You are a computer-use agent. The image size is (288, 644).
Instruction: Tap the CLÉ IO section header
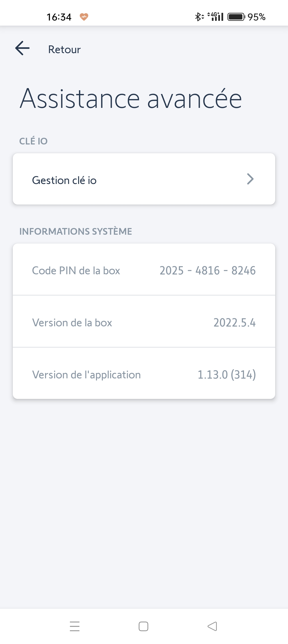point(33,141)
